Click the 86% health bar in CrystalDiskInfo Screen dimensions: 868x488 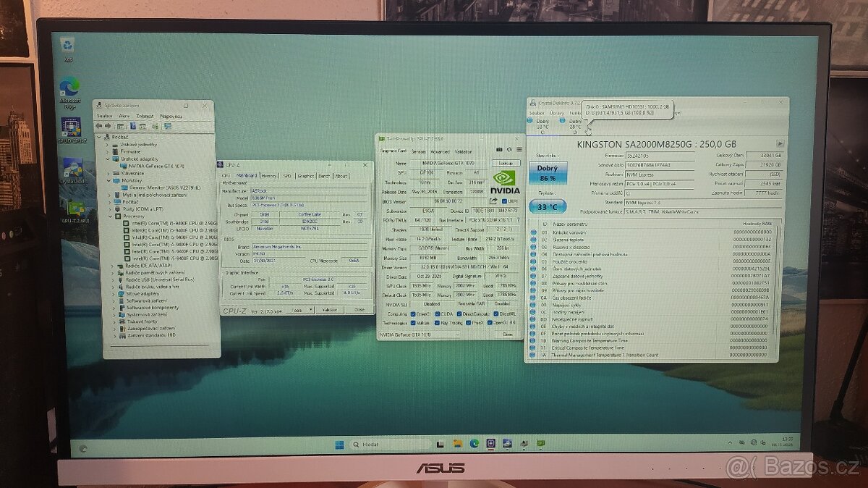click(x=548, y=174)
